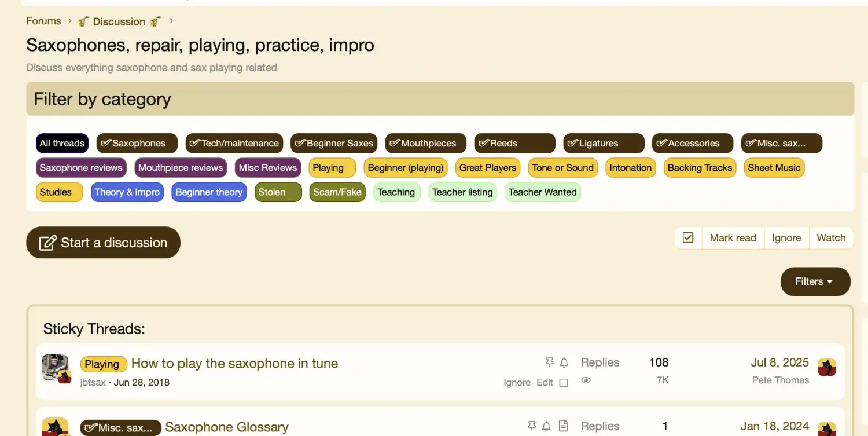Filter by Tech/maintenance category

234,143
